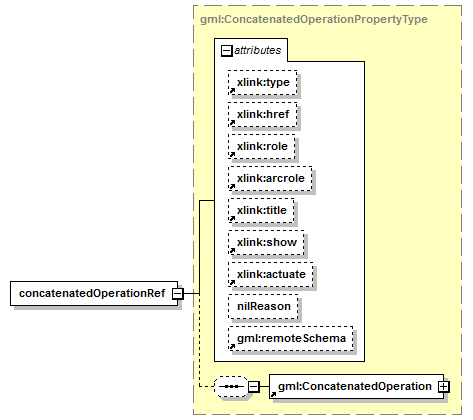
Task: Select the xlink:arcrole attribute
Action: pos(270,178)
